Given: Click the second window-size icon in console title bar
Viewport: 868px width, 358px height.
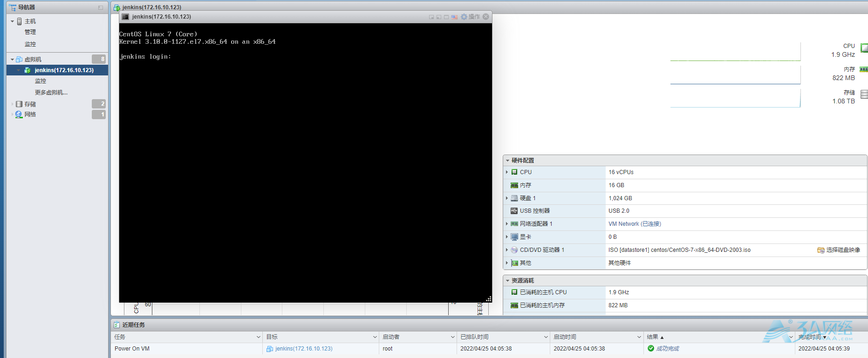Looking at the screenshot, I should click(439, 17).
